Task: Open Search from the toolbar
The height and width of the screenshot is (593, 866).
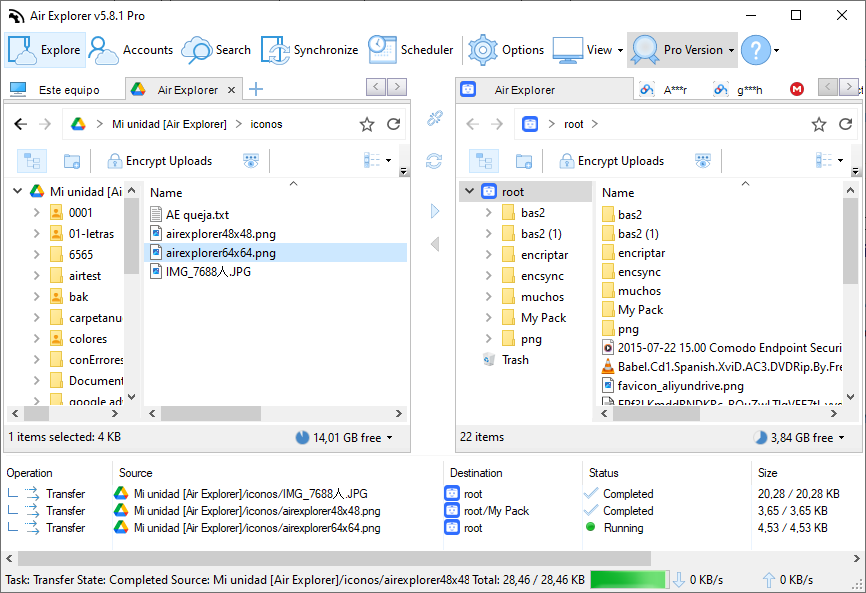Action: click(216, 50)
